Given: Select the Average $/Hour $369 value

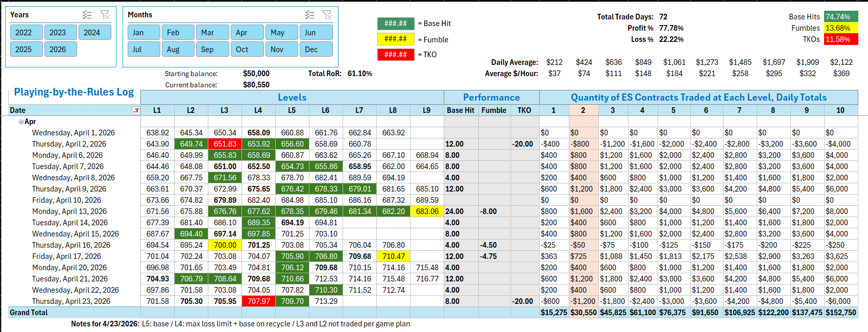Looking at the screenshot, I should [x=841, y=74].
